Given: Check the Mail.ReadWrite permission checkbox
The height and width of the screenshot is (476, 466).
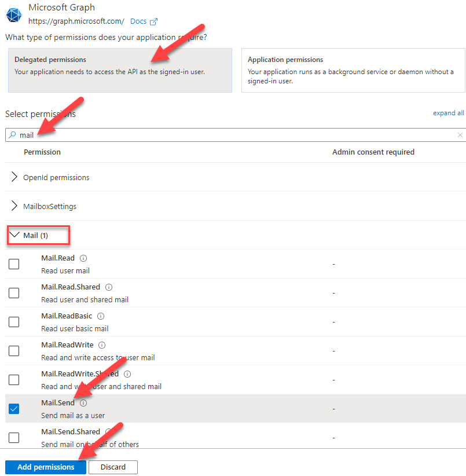Looking at the screenshot, I should (x=14, y=351).
